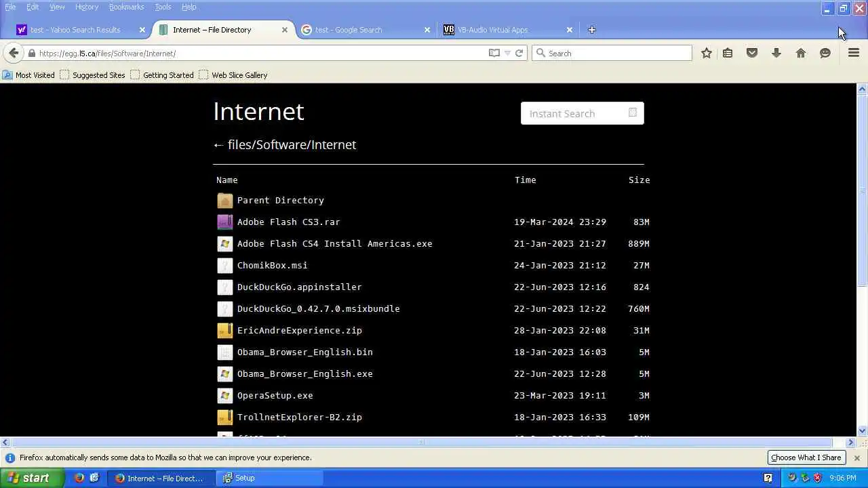Click Choose What I Share button

pyautogui.click(x=806, y=457)
